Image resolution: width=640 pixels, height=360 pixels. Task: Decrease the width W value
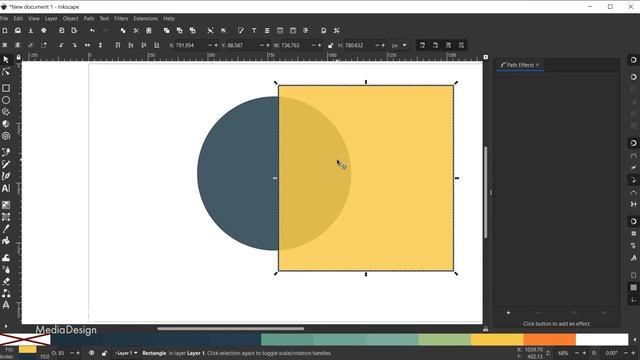pos(313,45)
